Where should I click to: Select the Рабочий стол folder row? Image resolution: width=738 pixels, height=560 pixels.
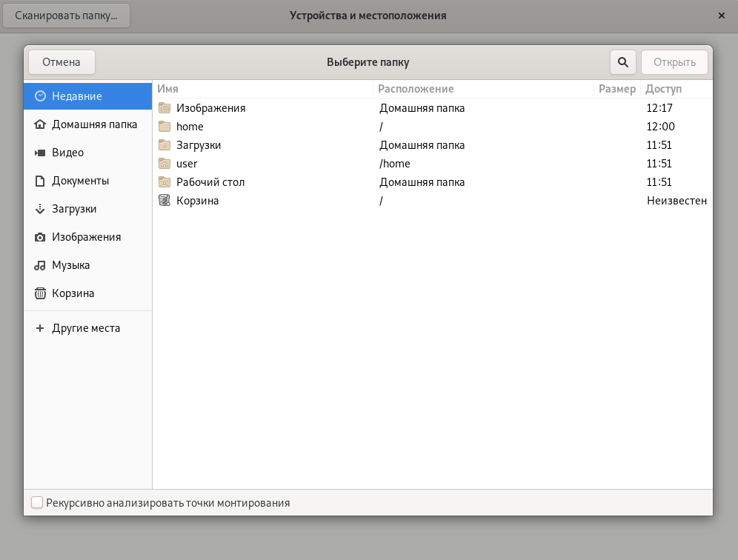pyautogui.click(x=210, y=182)
